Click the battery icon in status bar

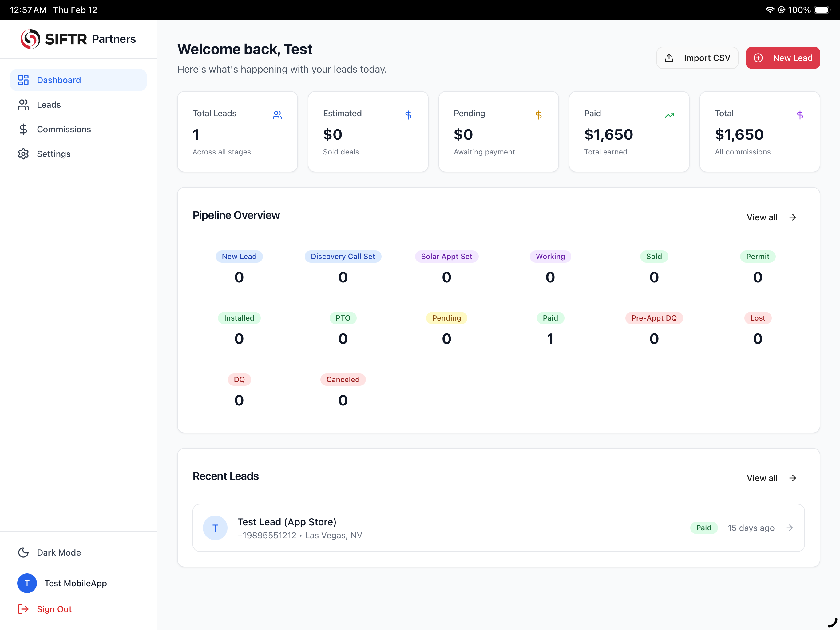pyautogui.click(x=822, y=10)
